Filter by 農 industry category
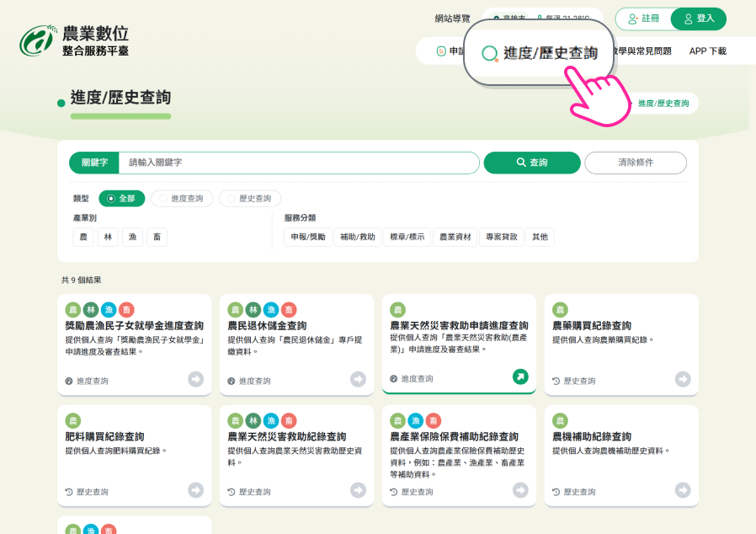Viewport: 756px width, 534px height. (83, 238)
